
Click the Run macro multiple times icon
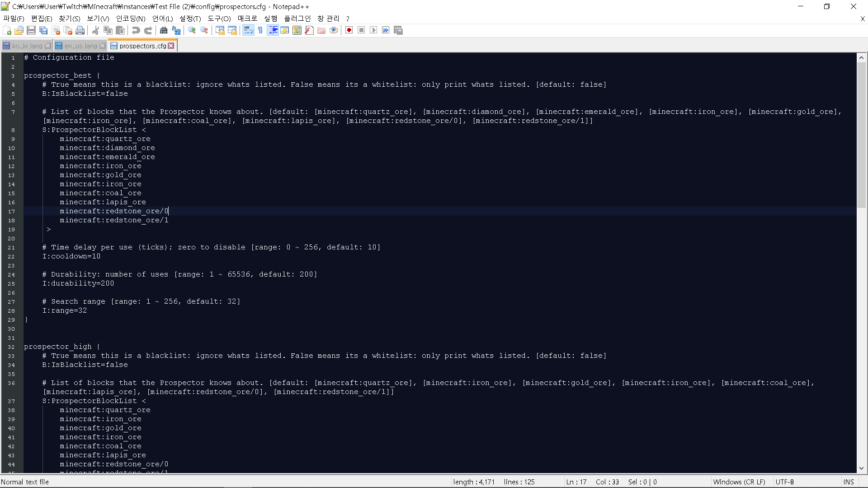[386, 30]
